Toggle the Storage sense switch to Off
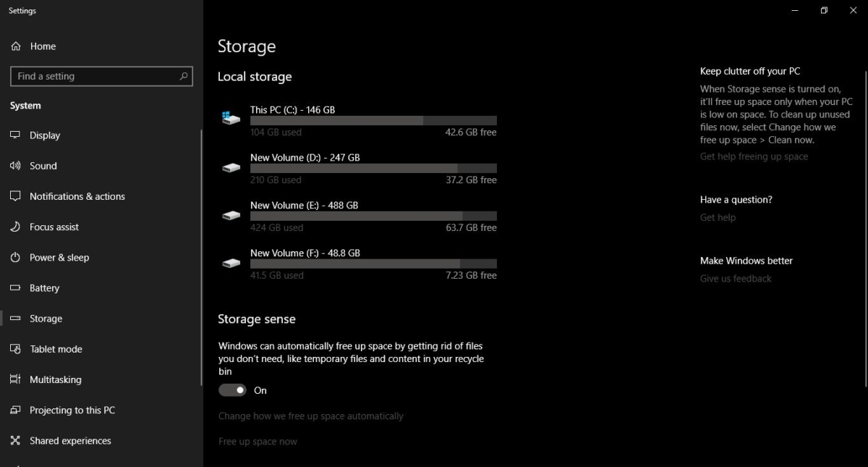 (232, 390)
